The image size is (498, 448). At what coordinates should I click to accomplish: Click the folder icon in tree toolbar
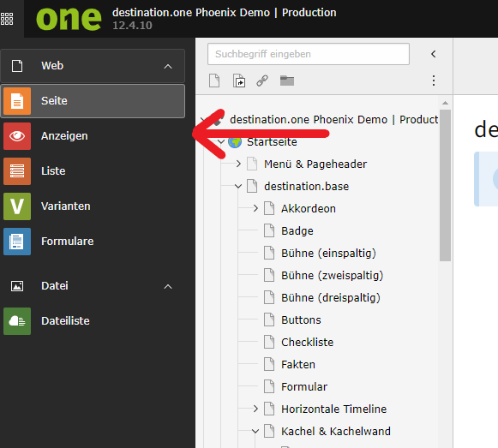pos(287,81)
